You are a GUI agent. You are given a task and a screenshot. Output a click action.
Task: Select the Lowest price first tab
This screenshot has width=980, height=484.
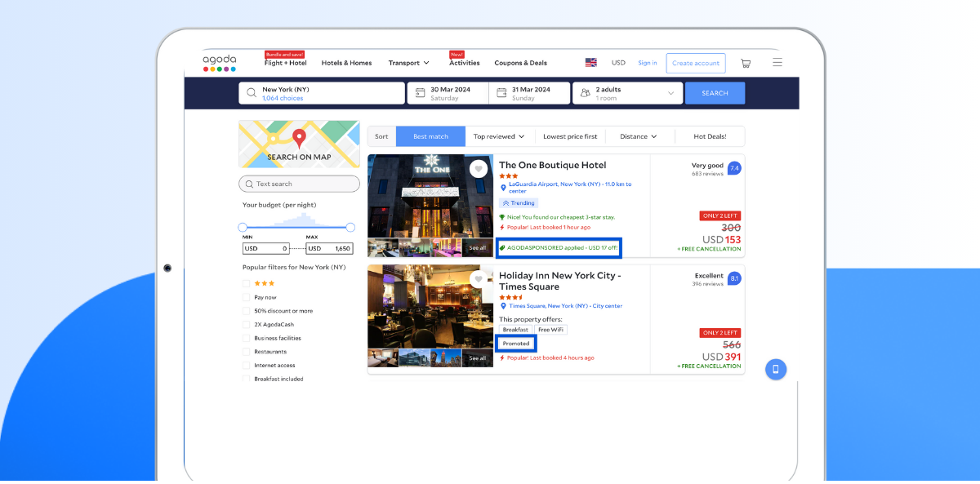tap(570, 136)
